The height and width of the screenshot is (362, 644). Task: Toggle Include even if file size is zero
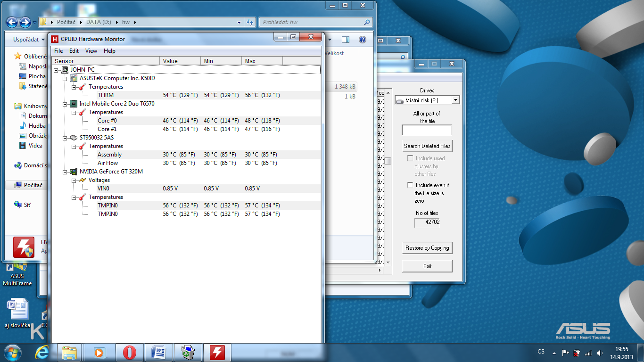click(410, 185)
